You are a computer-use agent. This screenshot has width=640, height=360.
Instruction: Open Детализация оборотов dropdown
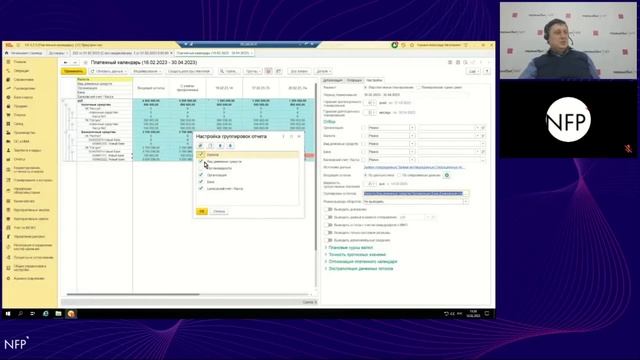point(465,201)
